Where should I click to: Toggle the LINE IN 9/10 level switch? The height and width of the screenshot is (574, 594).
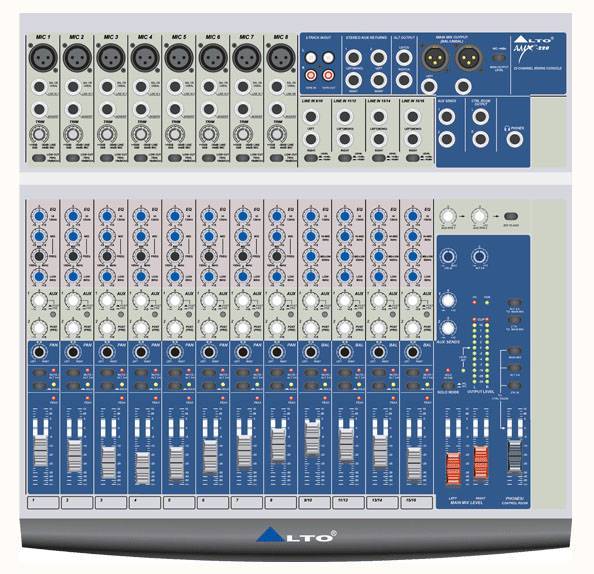[311, 158]
